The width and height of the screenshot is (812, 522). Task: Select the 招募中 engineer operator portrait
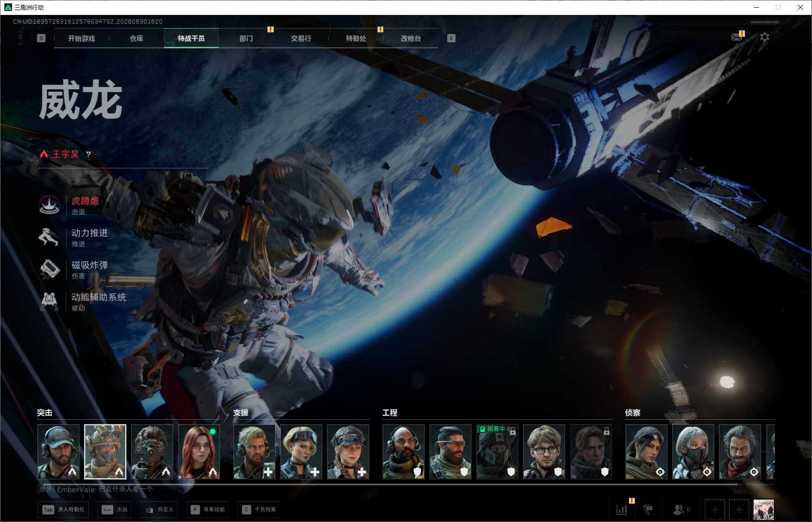497,452
